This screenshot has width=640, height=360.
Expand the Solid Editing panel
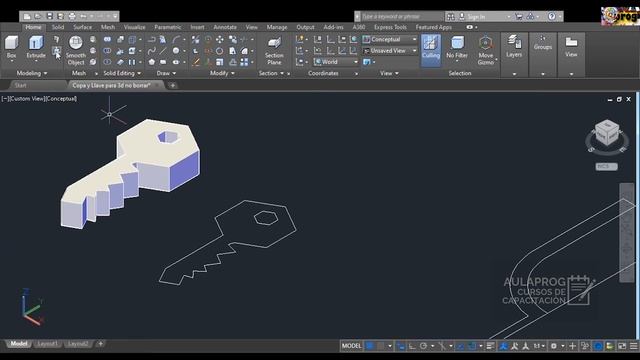[x=122, y=73]
